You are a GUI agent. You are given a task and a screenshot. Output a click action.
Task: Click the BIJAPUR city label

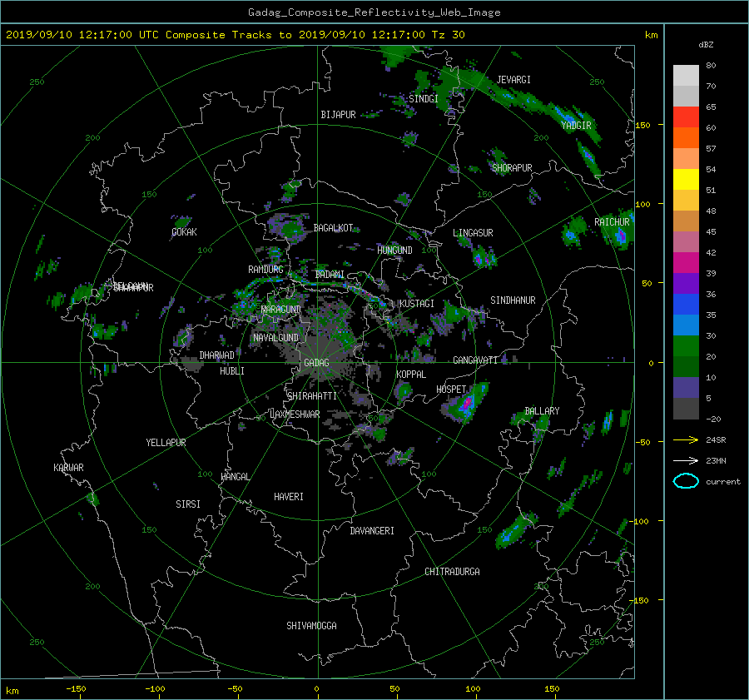(x=338, y=115)
